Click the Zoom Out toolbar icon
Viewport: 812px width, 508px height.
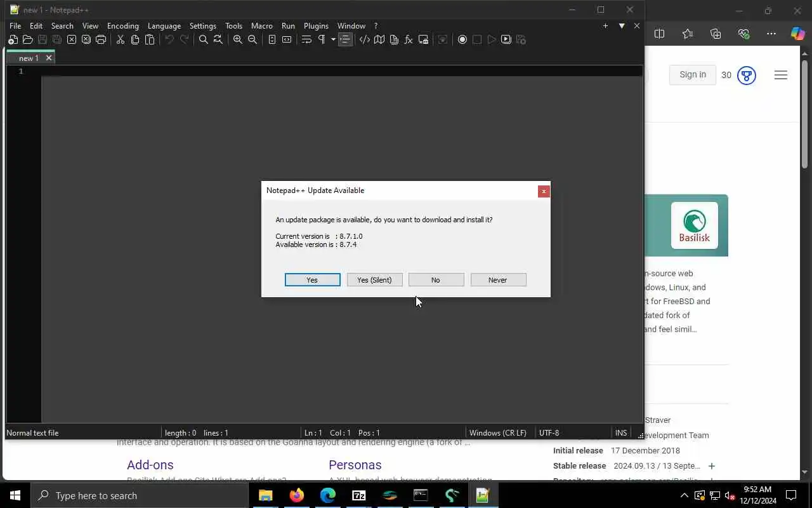point(252,39)
